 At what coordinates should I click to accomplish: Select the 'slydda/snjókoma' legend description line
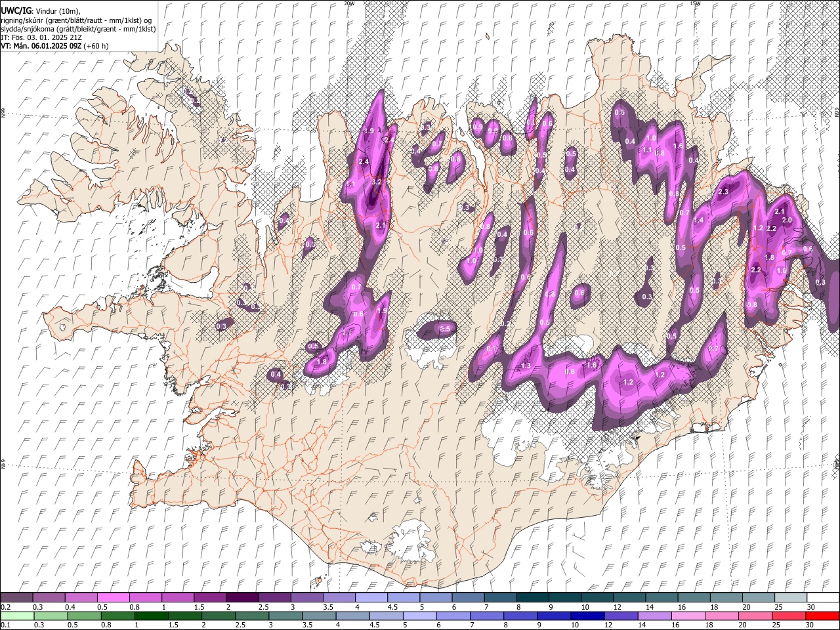pyautogui.click(x=78, y=29)
